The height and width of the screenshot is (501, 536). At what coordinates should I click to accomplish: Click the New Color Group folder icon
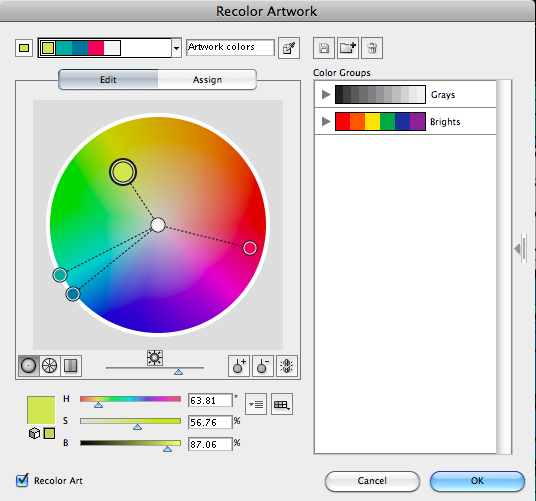coord(348,48)
